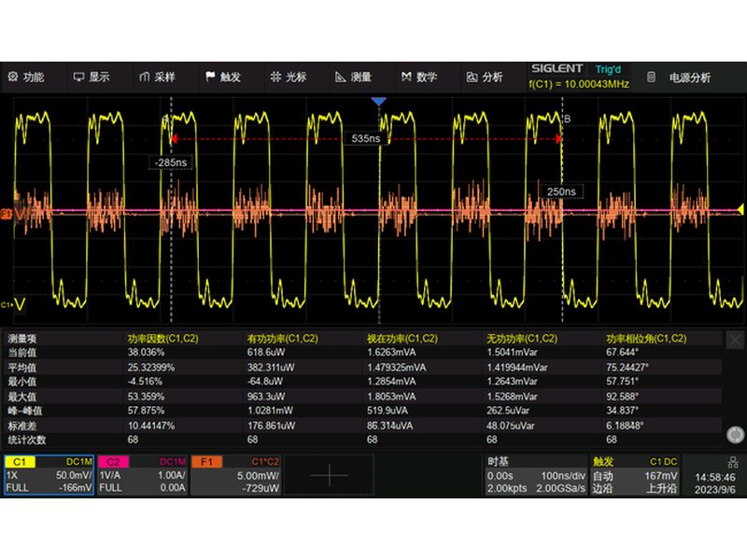
Task: Toggle the C2 channel box
Action: 142,474
